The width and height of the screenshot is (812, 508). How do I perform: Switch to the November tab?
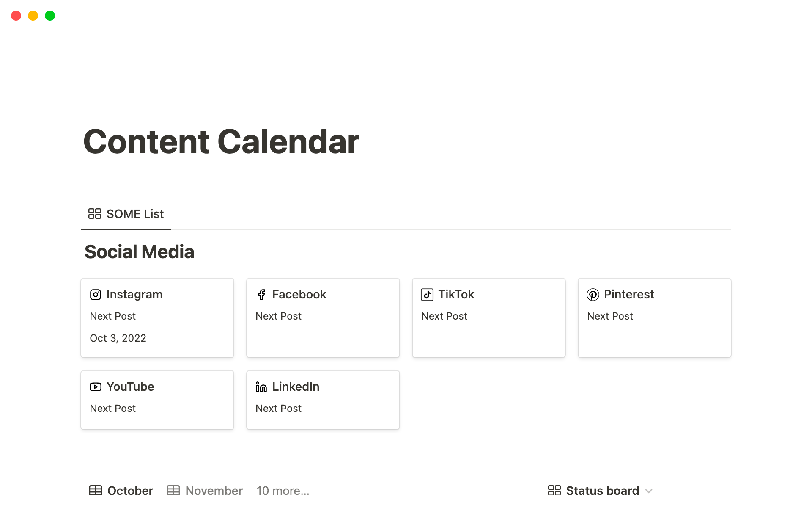coord(205,491)
